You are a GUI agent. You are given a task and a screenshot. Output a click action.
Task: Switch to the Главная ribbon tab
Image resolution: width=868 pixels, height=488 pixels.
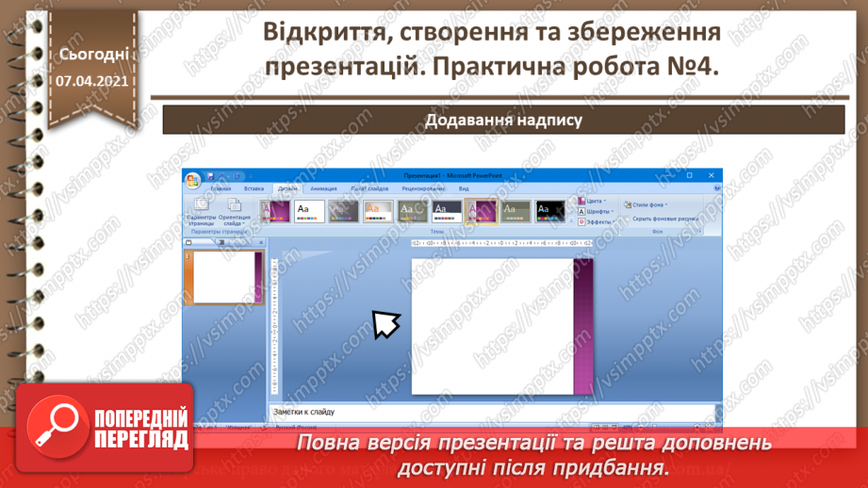pyautogui.click(x=221, y=188)
